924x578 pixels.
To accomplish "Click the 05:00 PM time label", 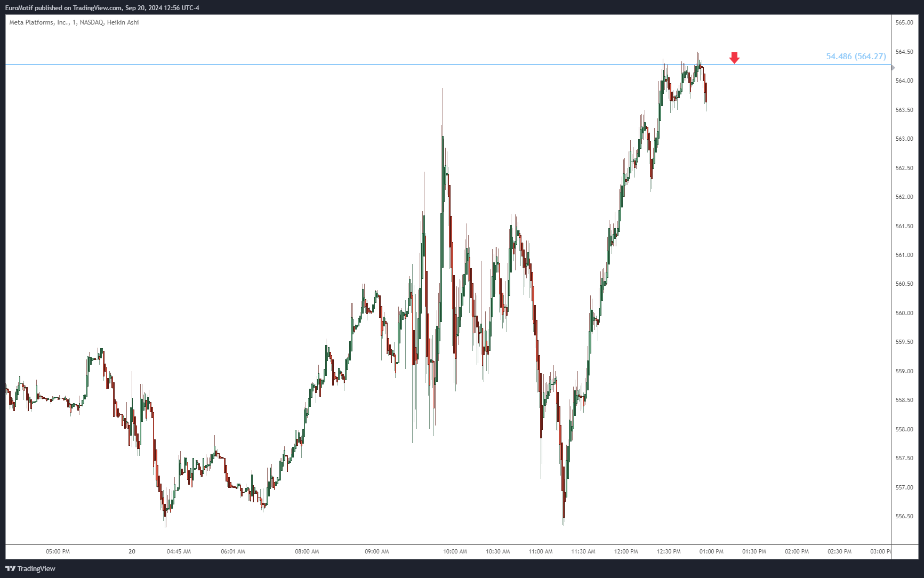I will coord(58,551).
